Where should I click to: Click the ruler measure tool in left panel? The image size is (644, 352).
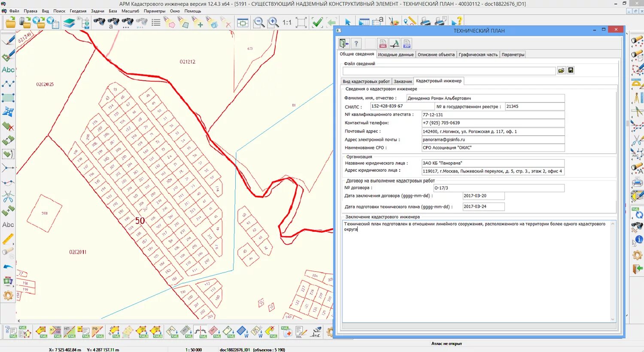8,239
